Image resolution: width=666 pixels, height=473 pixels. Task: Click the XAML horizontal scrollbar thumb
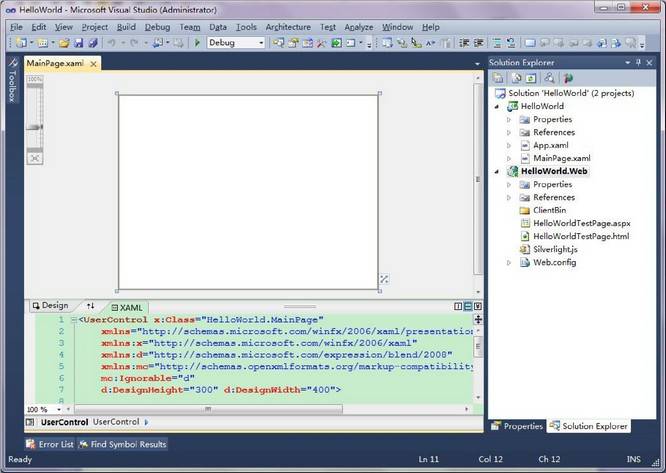coord(209,409)
